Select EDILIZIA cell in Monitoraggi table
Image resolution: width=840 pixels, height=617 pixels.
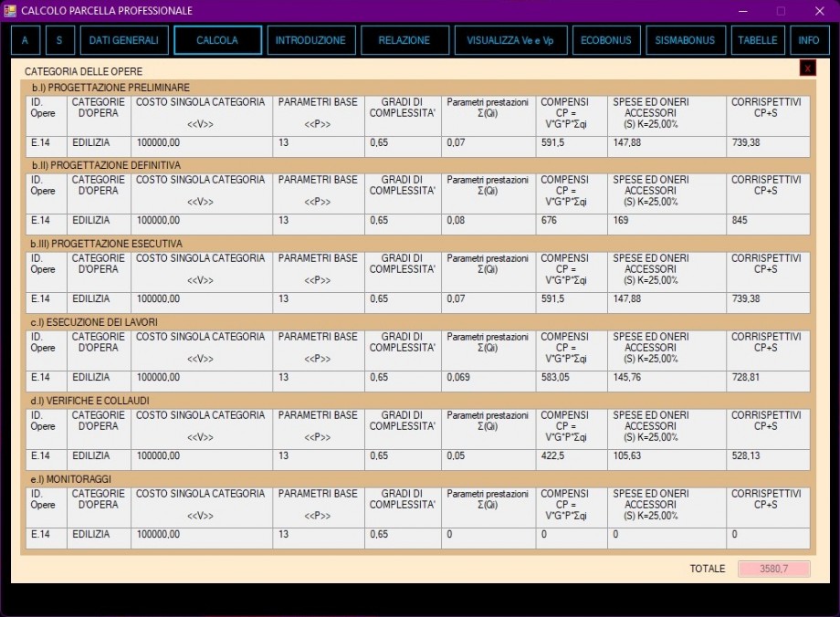[x=99, y=539]
